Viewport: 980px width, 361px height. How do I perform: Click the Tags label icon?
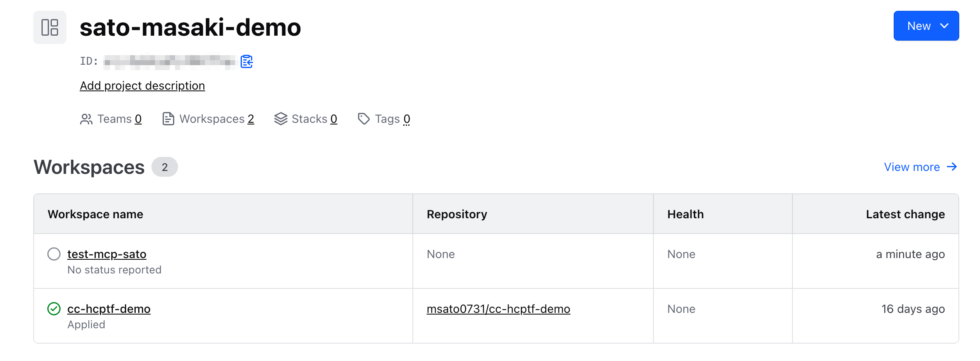point(363,119)
